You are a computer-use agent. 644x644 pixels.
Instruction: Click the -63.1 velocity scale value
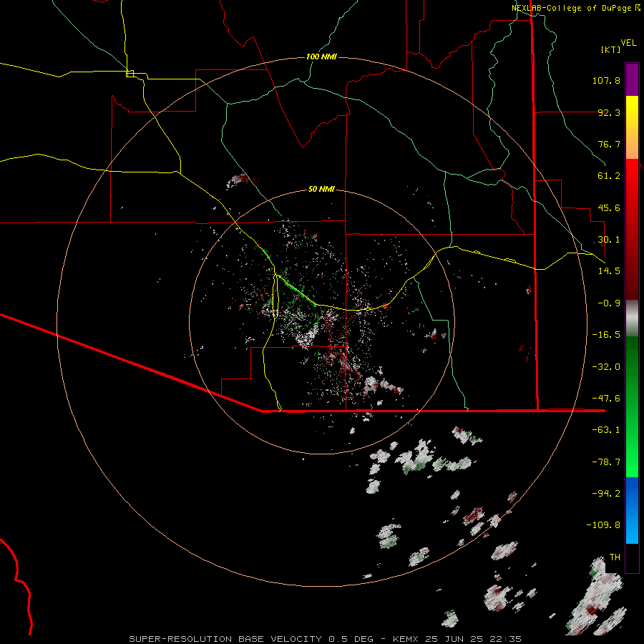pyautogui.click(x=606, y=430)
